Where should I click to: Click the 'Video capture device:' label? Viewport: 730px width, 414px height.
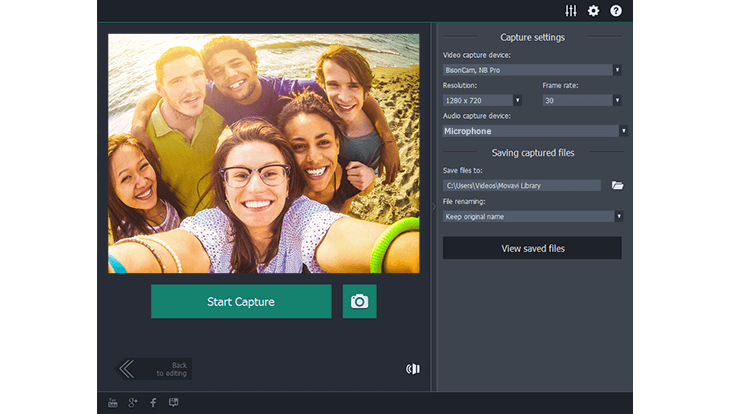tap(476, 55)
